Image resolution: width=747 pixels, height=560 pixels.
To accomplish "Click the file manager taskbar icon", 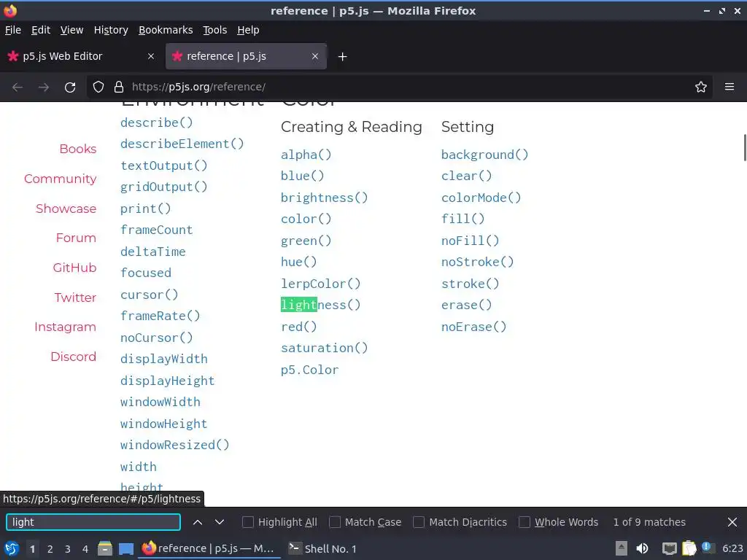I will 105,549.
